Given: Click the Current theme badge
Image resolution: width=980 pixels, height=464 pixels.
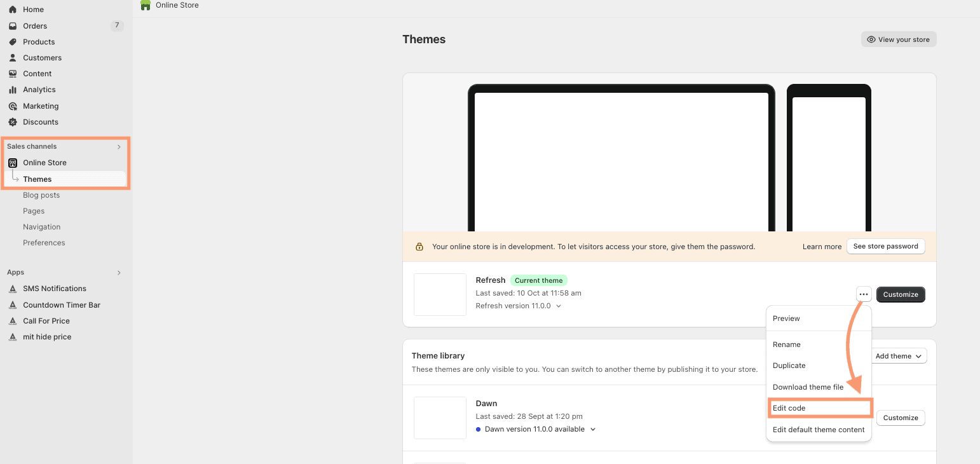Looking at the screenshot, I should point(539,280).
